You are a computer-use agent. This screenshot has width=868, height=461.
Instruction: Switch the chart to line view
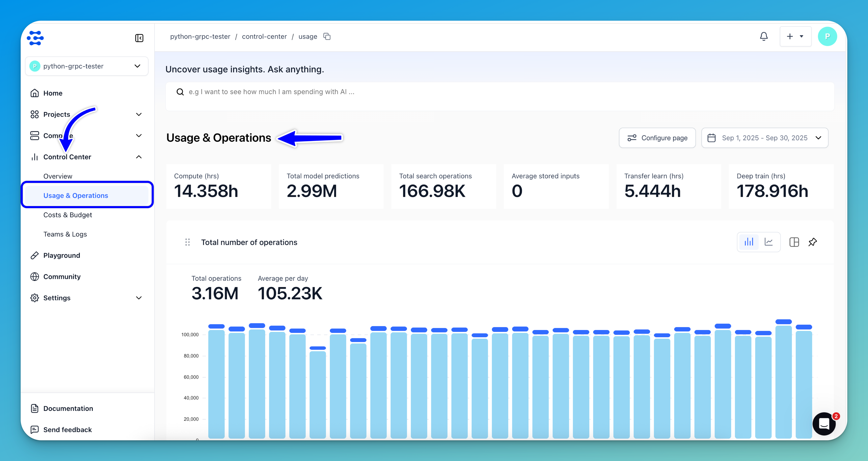pyautogui.click(x=769, y=242)
